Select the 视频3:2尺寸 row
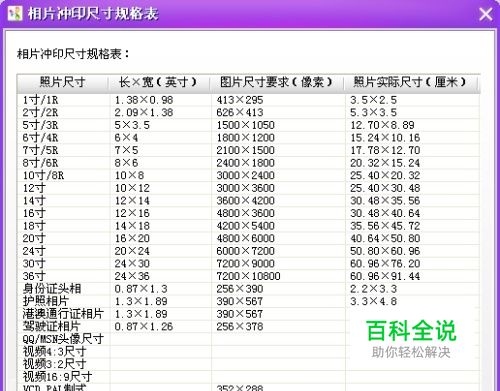 point(248,364)
